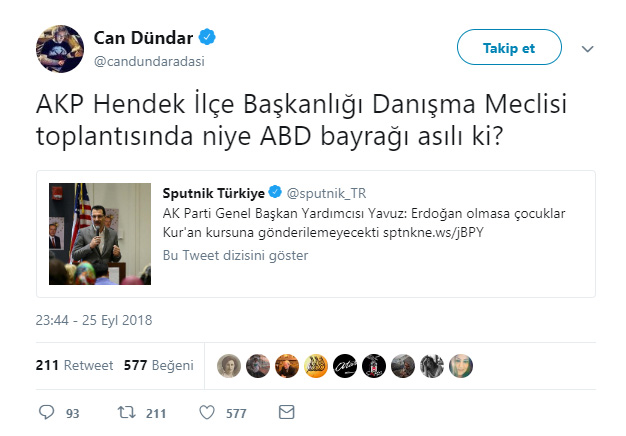
Task: Open the last liker avatar with teal hair
Action: 461,366
